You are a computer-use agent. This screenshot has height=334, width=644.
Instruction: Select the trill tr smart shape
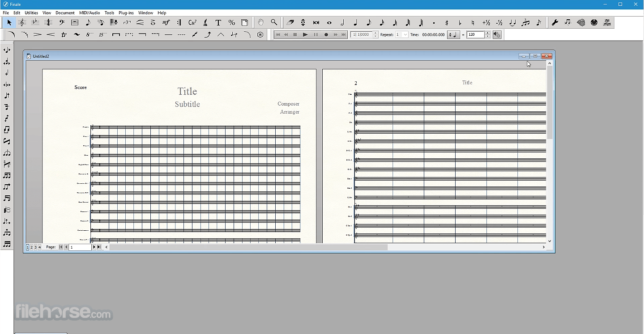click(x=64, y=34)
